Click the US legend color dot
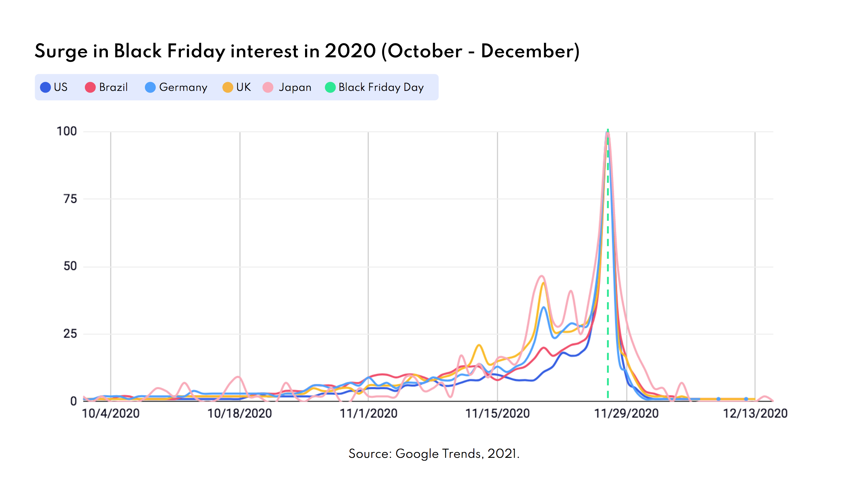868x487 pixels. (45, 87)
